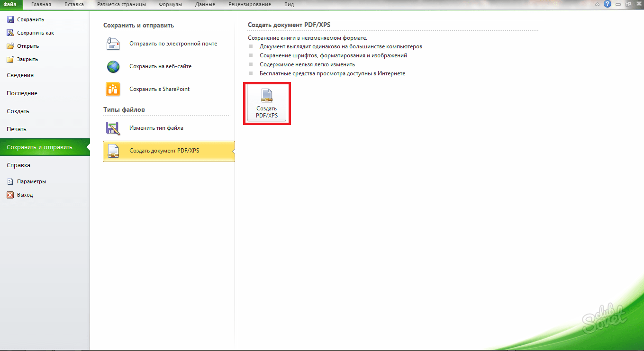Click the Открыть (Open) folder icon
This screenshot has width=644, height=351.
click(10, 46)
